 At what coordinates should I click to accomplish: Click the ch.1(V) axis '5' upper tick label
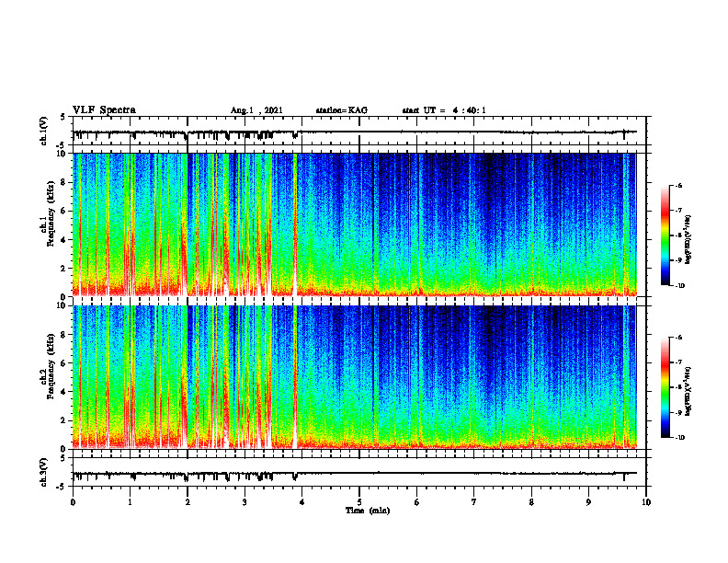[x=63, y=118]
